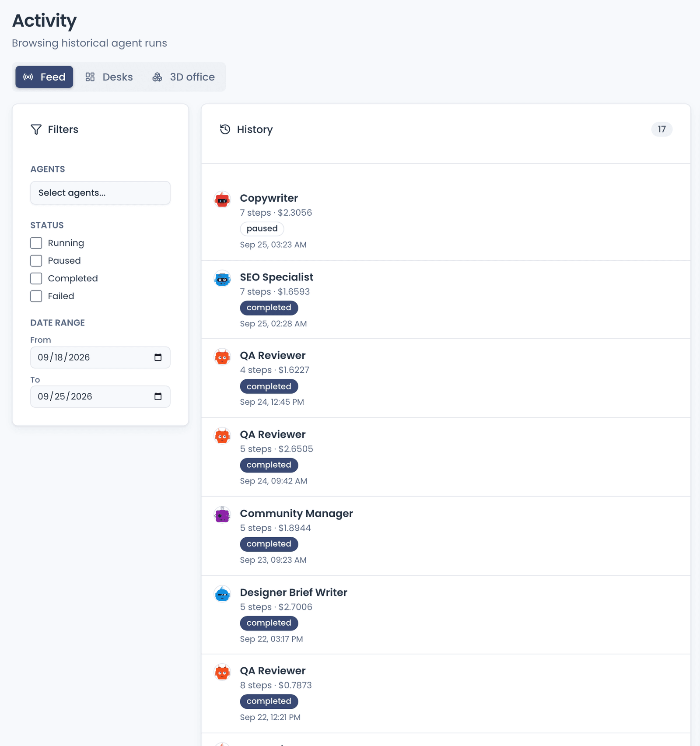
Task: Click the SEO Specialist robot avatar
Action: (222, 278)
